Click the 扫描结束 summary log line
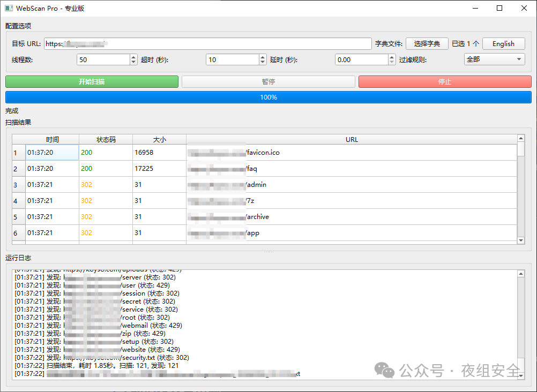The image size is (537, 392). point(96,366)
